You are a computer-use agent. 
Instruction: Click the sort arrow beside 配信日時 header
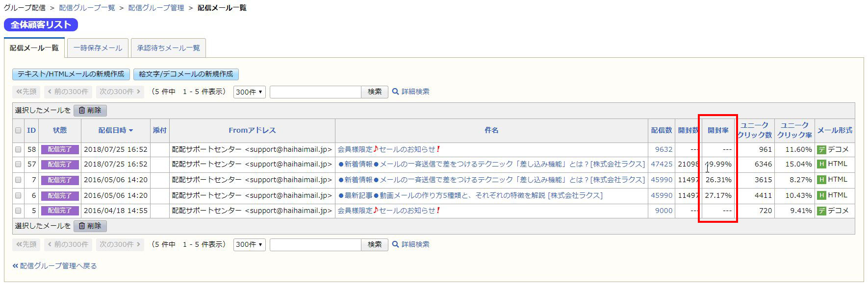131,131
